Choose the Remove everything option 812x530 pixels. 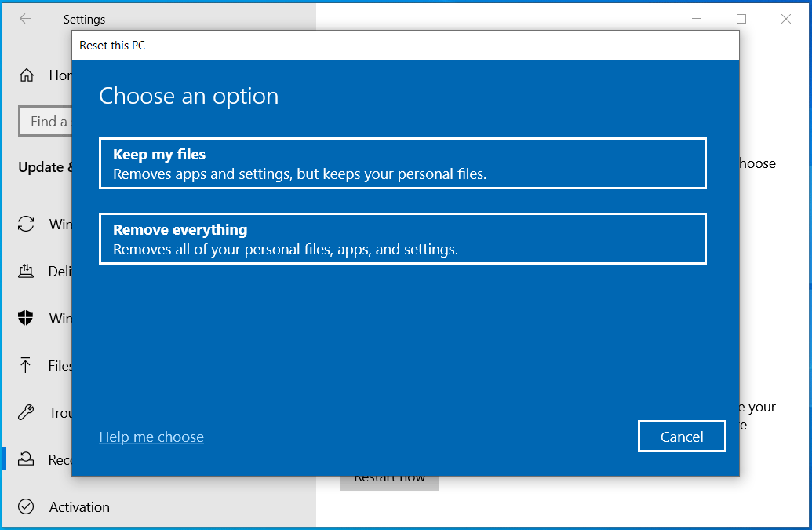(402, 238)
